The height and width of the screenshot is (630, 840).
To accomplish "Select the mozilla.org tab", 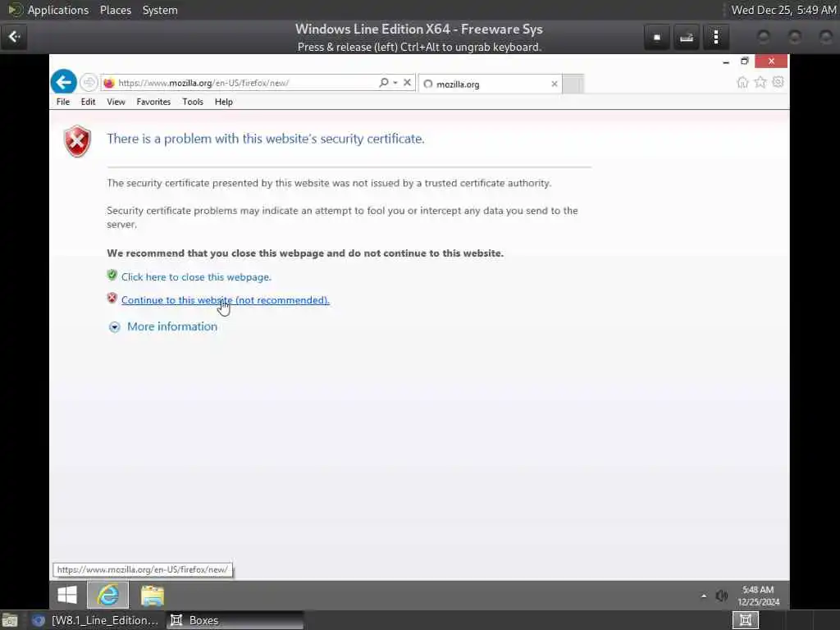I will 490,84.
